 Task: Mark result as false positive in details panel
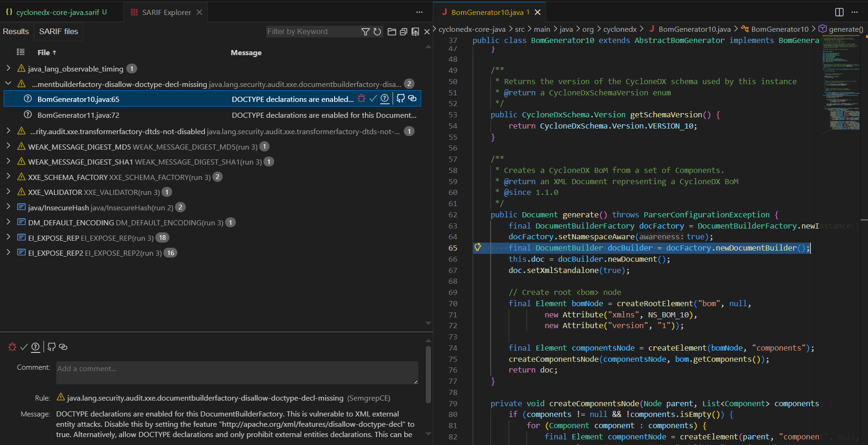click(x=24, y=347)
